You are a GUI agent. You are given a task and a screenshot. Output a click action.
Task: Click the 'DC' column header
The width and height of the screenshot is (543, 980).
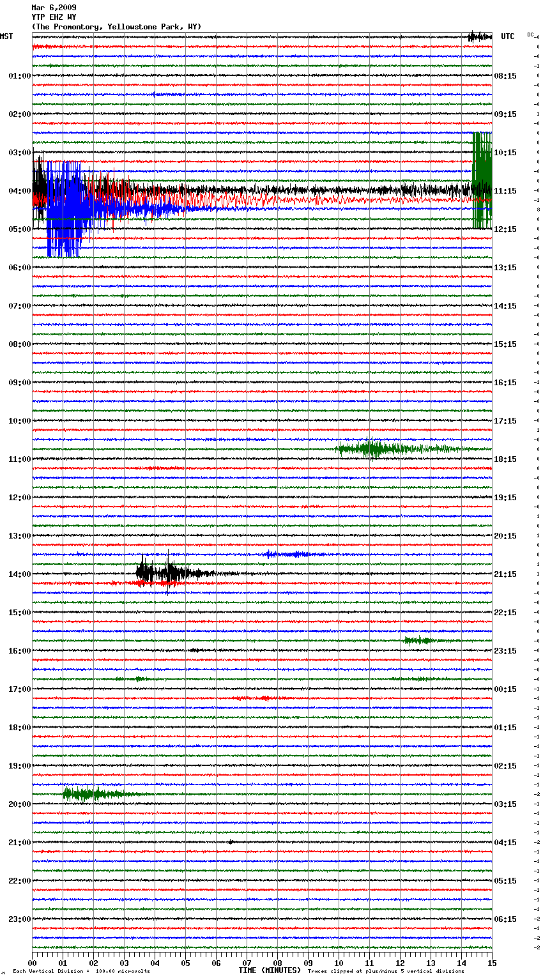coord(530,34)
